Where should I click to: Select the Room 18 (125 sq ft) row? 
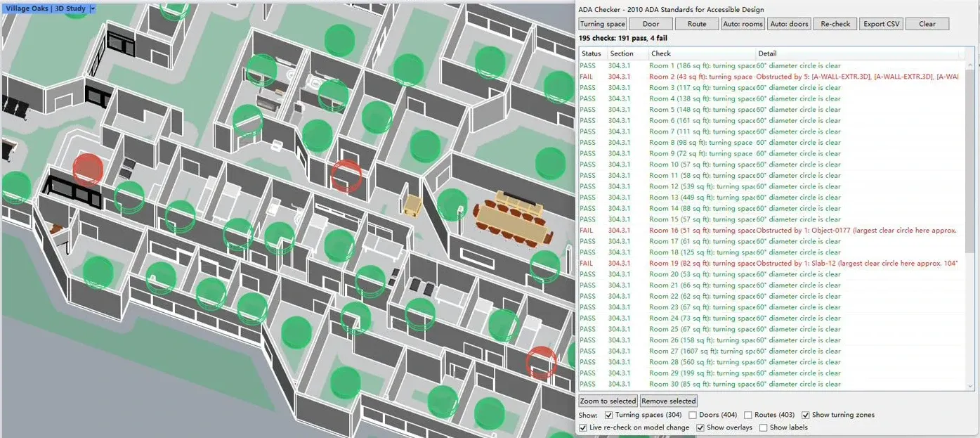point(772,252)
